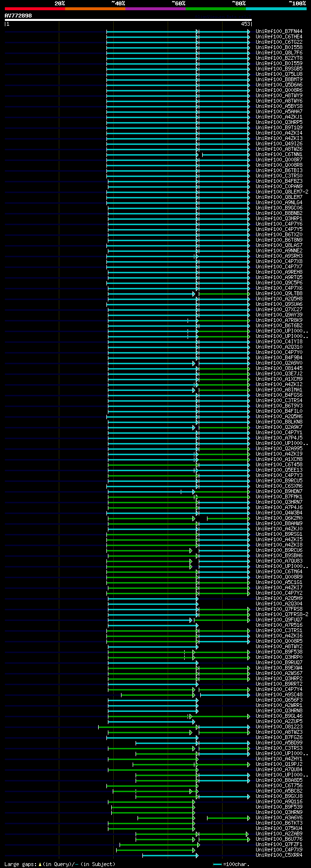311x868 pixels.
Task: Select the UniRef100_C6TNN1 label
Action: tap(279, 154)
